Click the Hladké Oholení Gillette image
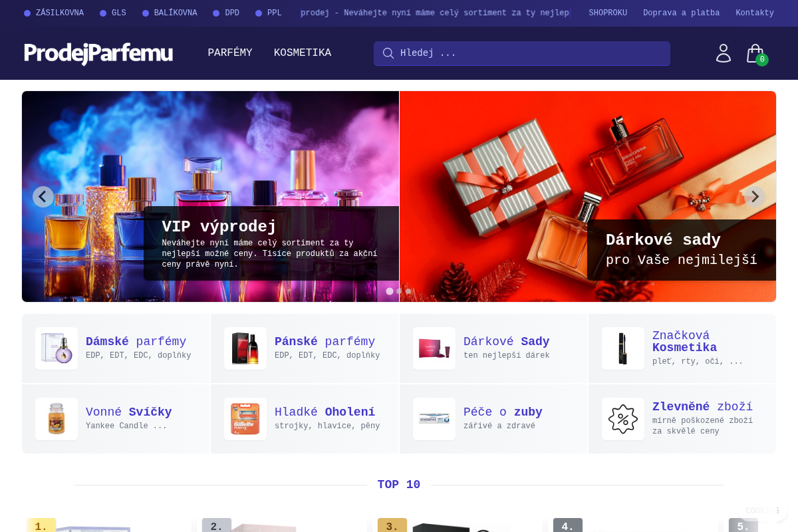Image resolution: width=798 pixels, height=532 pixels. click(x=245, y=419)
